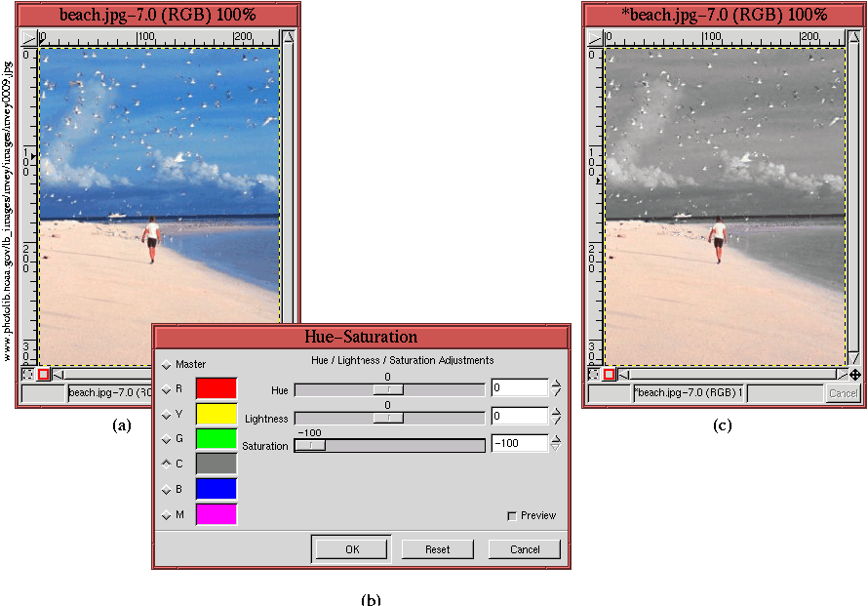Click Reset in the Hue-Saturation dialog

pos(437,549)
